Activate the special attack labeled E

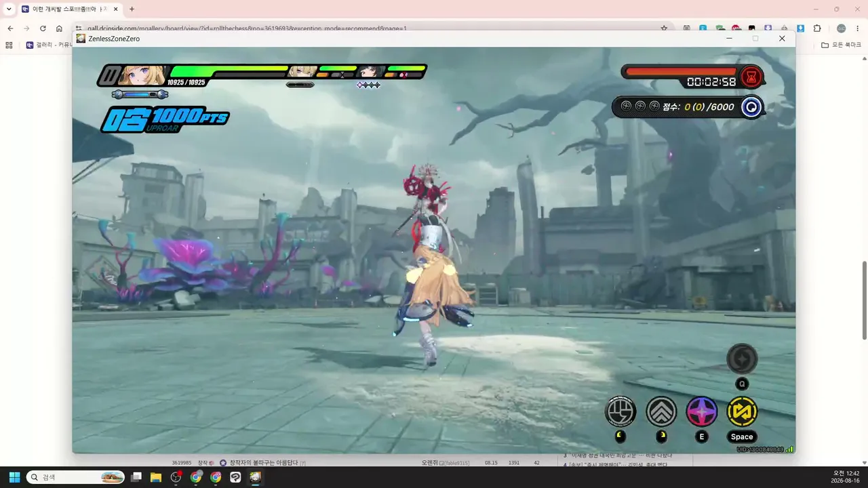point(702,411)
